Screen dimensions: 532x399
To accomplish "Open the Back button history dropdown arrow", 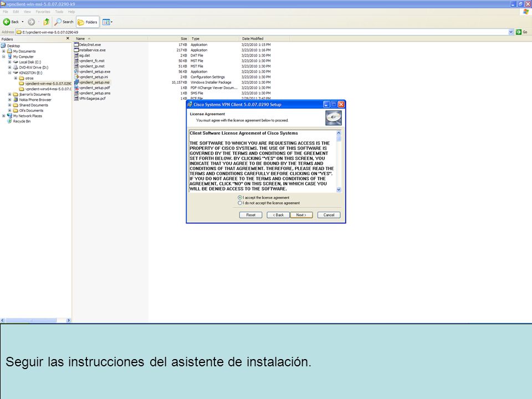I will 22,22.
